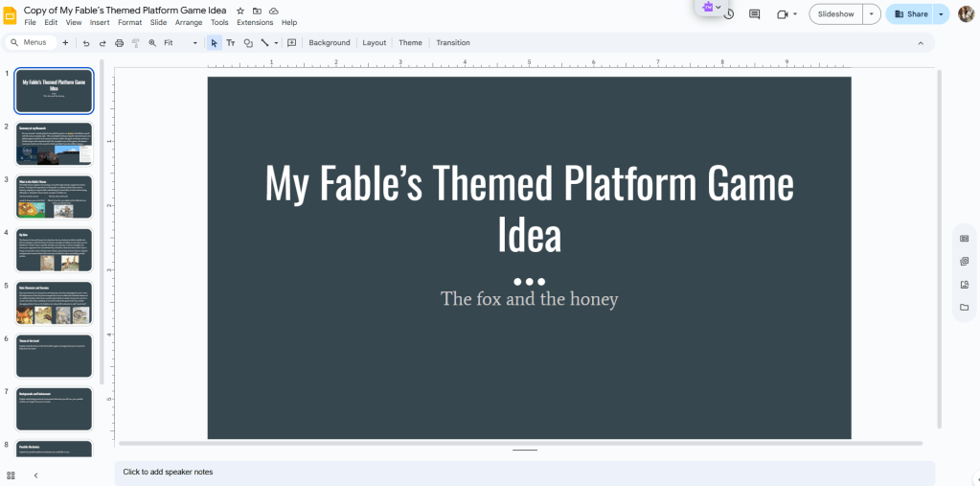Viewport: 980px width, 486px height.
Task: Expand the Slideshow options arrow
Action: click(871, 14)
